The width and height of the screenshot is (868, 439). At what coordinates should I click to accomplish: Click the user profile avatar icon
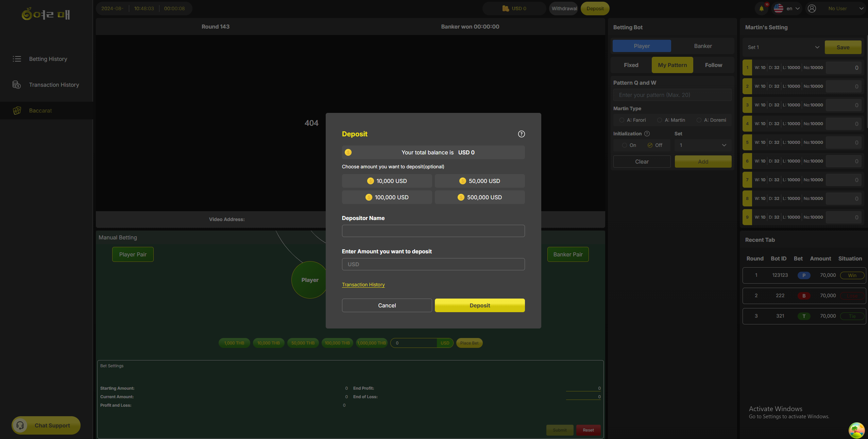tap(812, 9)
